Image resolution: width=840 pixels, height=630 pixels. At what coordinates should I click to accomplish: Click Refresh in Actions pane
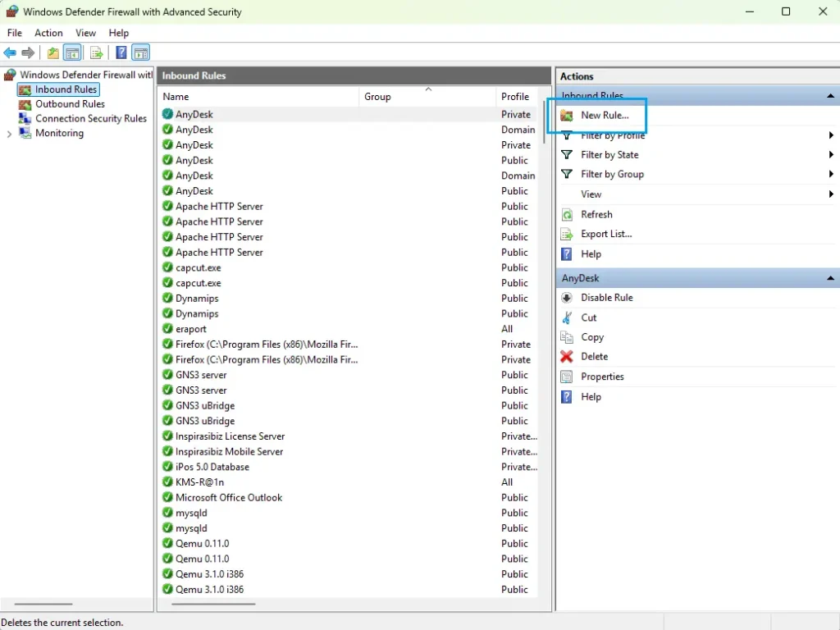click(597, 214)
